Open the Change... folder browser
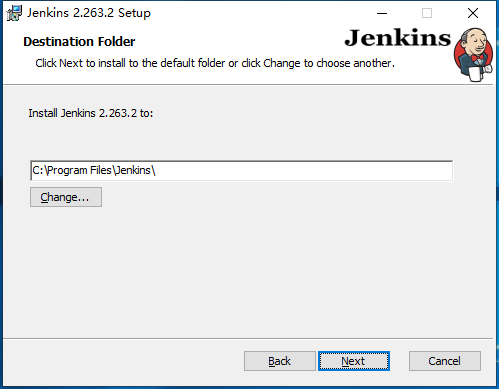This screenshot has height=389, width=499. pyautogui.click(x=66, y=197)
